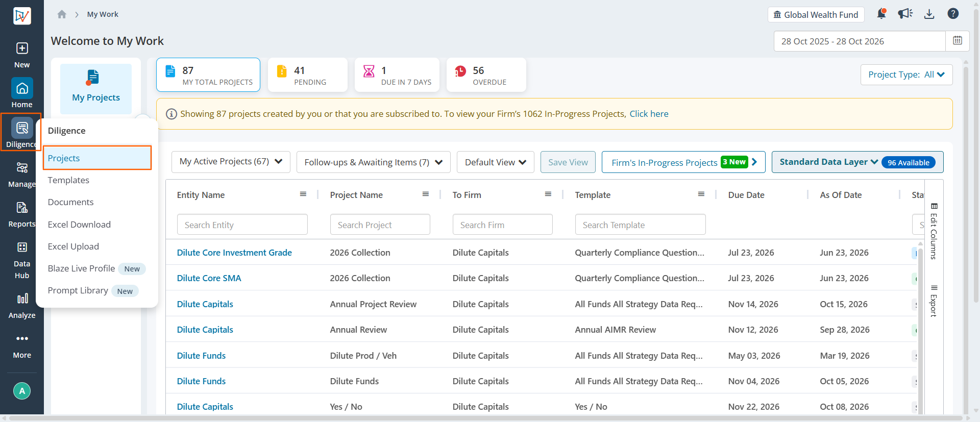
Task: Open the notifications bell
Action: tap(881, 14)
